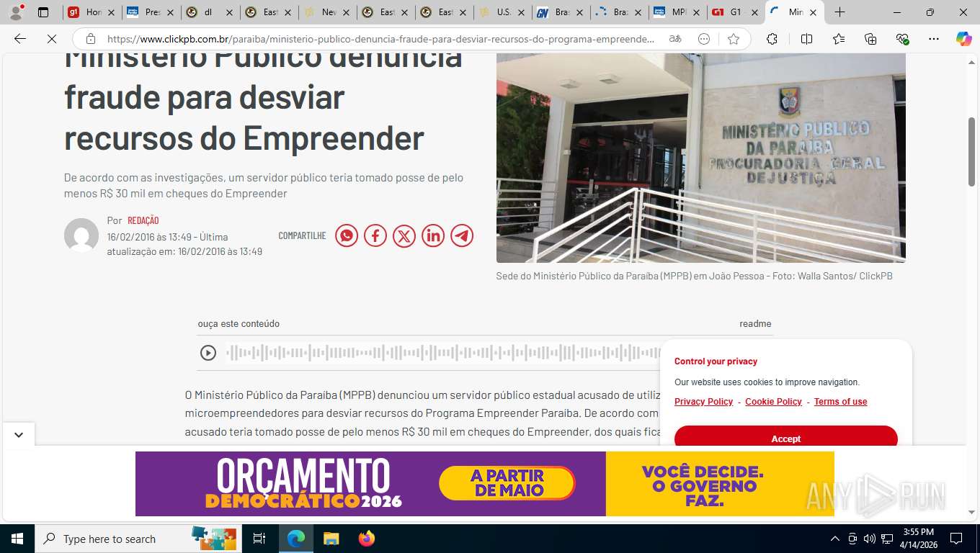Open the Windows Start menu
Viewport: 980px width, 553px height.
coord(17,539)
